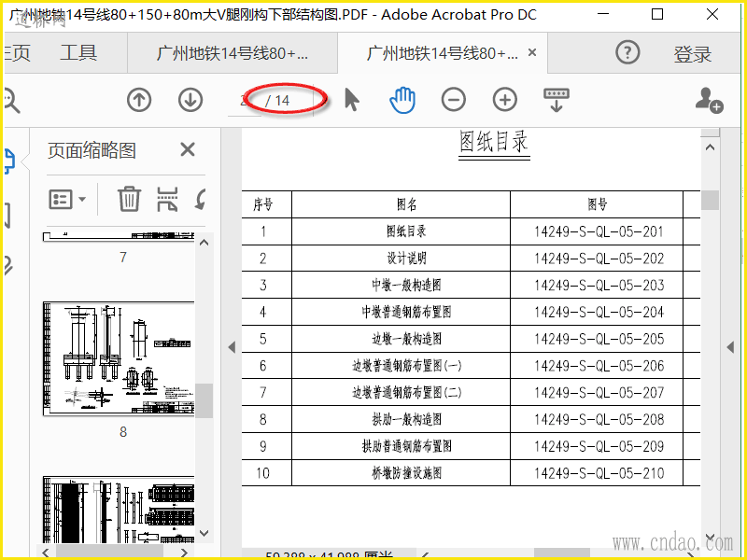
Task: Switch to the 主页 tab
Action: (x=17, y=52)
